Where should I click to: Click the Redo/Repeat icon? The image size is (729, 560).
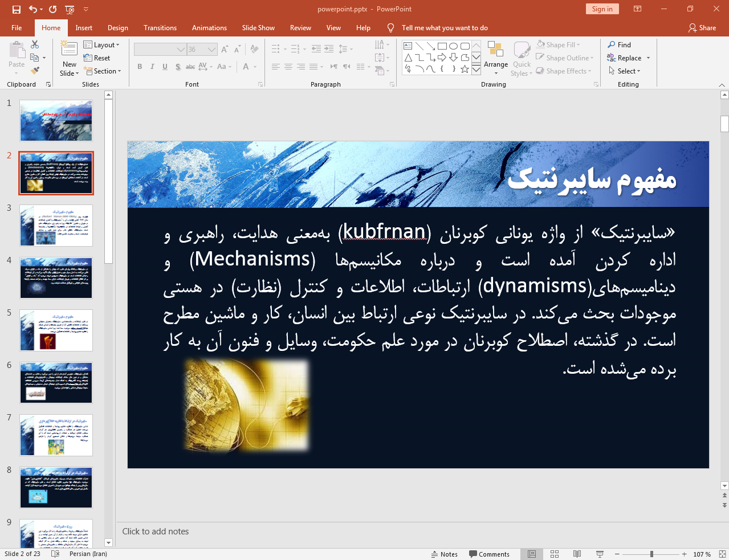pyautogui.click(x=53, y=9)
